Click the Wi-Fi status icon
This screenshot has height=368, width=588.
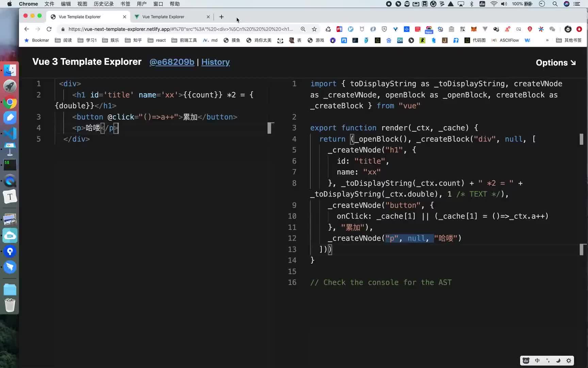click(494, 4)
